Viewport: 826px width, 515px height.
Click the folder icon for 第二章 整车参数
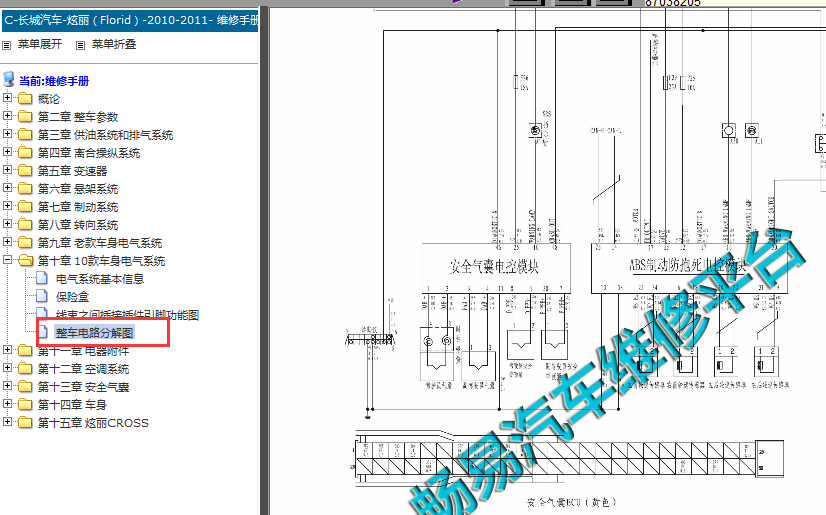25,116
